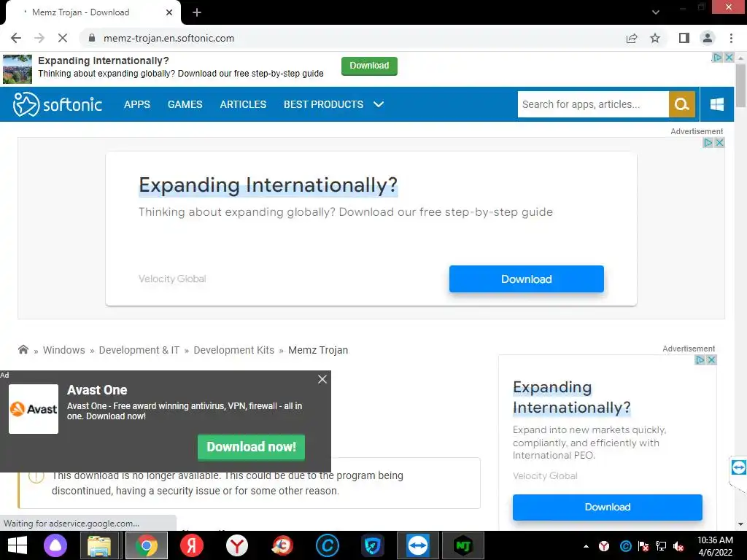This screenshot has width=747, height=560.
Task: Open Yandex from the red Я taskbar icon
Action: click(192, 545)
